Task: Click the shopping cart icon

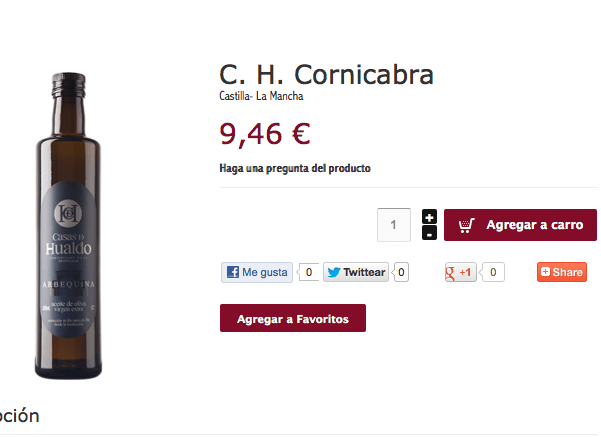Action: 466,225
